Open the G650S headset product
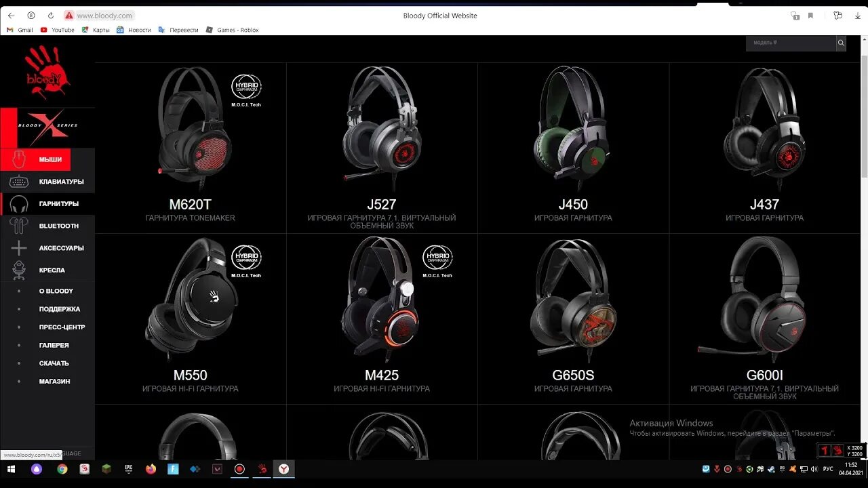868x488 pixels. click(x=573, y=319)
